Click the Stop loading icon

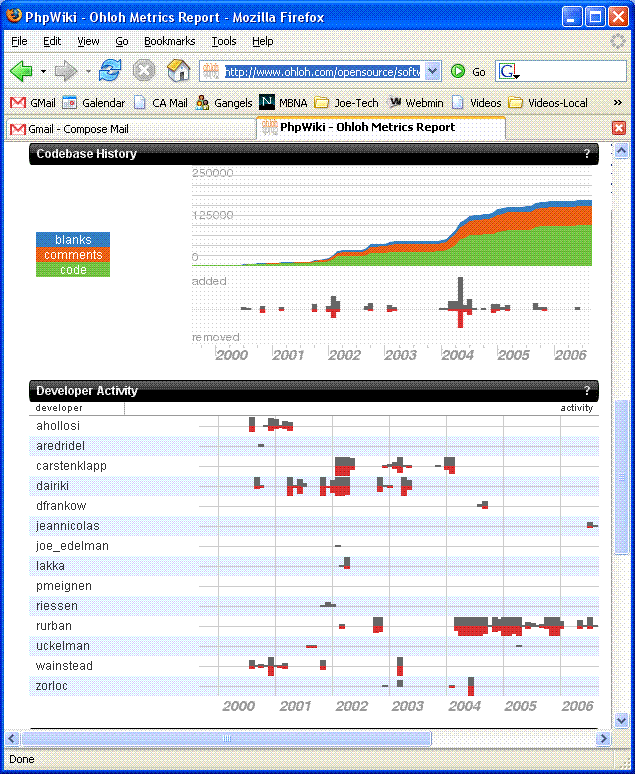click(144, 71)
